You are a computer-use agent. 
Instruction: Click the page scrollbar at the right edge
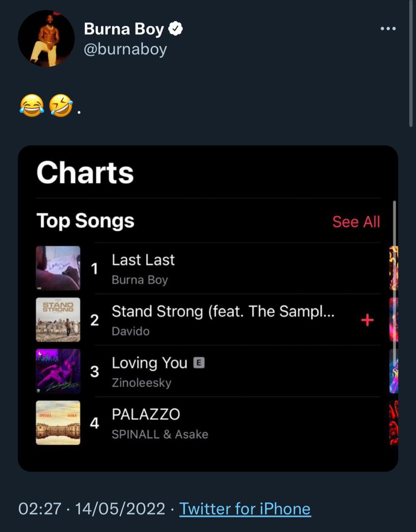(x=412, y=65)
